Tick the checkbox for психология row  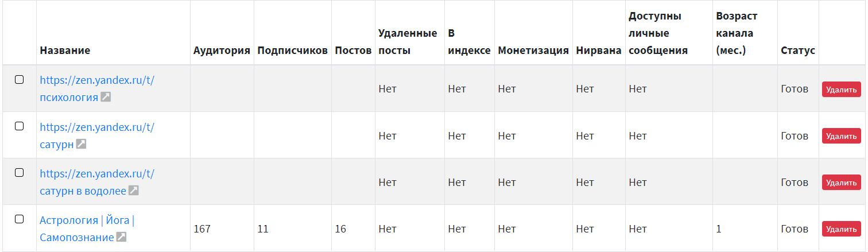pos(19,80)
